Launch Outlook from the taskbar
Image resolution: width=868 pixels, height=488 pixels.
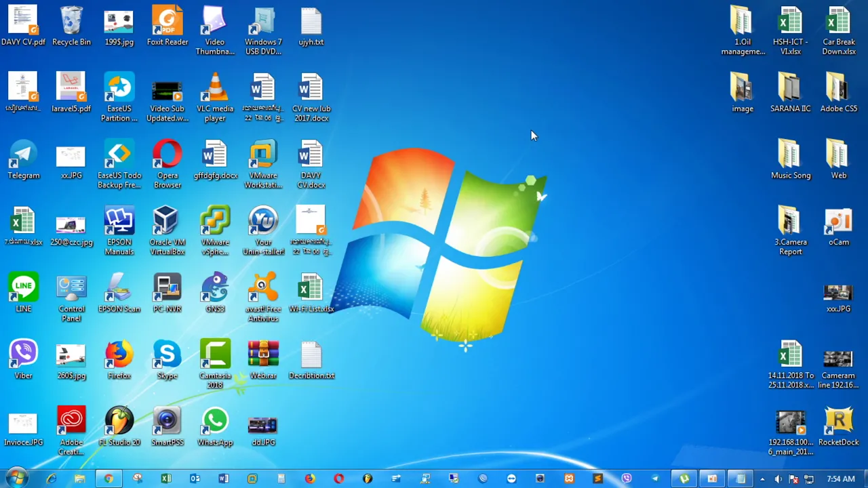(195, 479)
